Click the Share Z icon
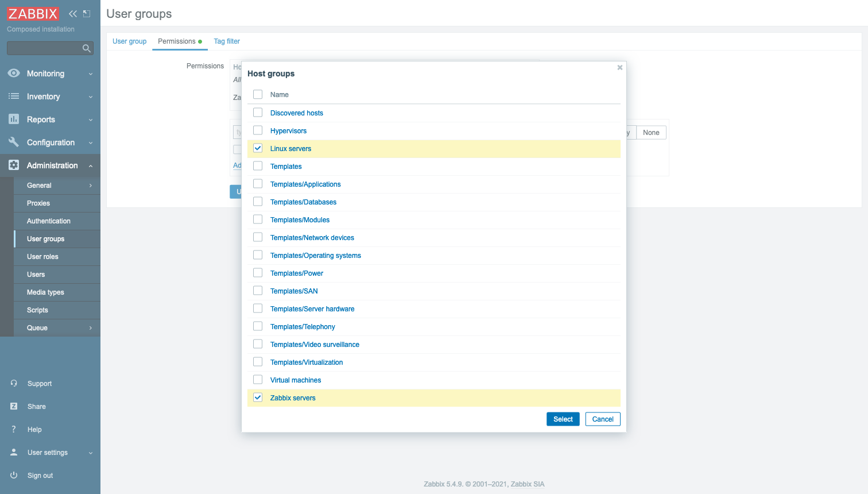 (14, 406)
